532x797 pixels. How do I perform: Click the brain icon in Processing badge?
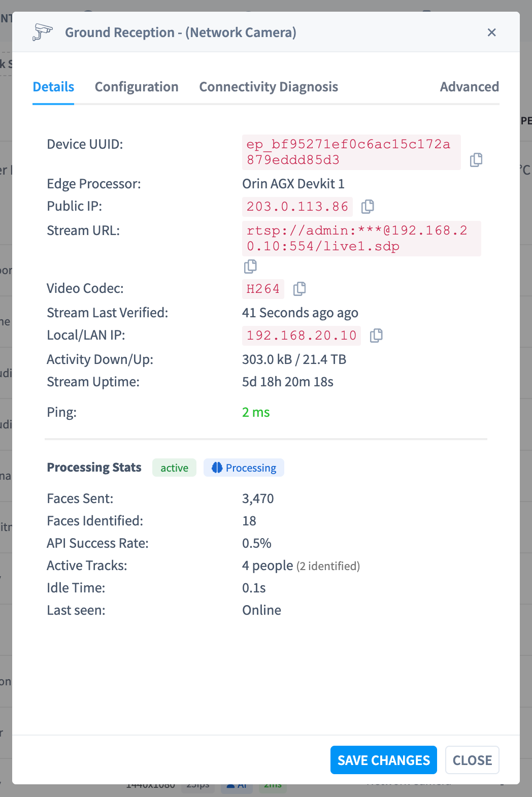[217, 468]
